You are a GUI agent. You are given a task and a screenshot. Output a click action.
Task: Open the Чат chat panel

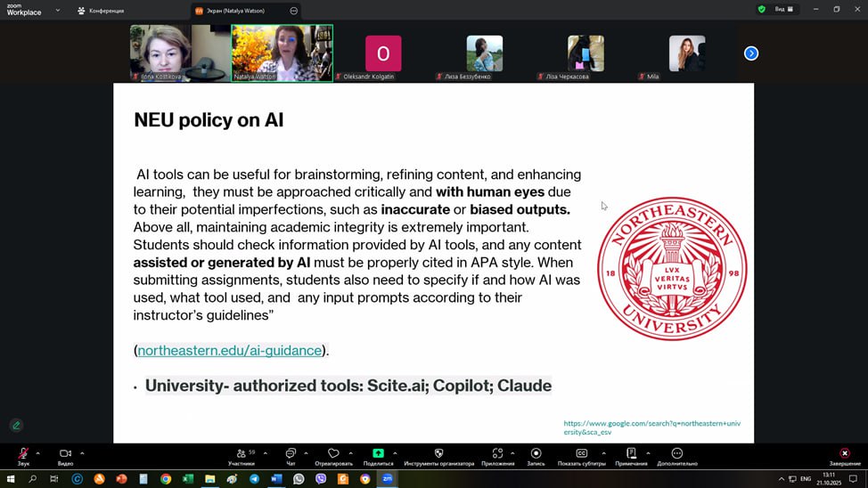[291, 454]
